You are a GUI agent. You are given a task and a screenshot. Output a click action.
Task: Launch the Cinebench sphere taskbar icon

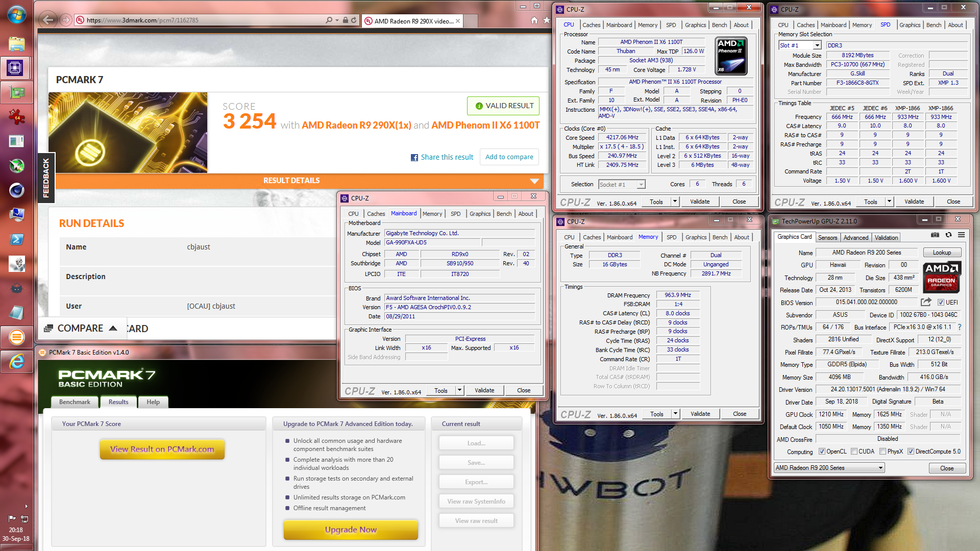[x=16, y=190]
